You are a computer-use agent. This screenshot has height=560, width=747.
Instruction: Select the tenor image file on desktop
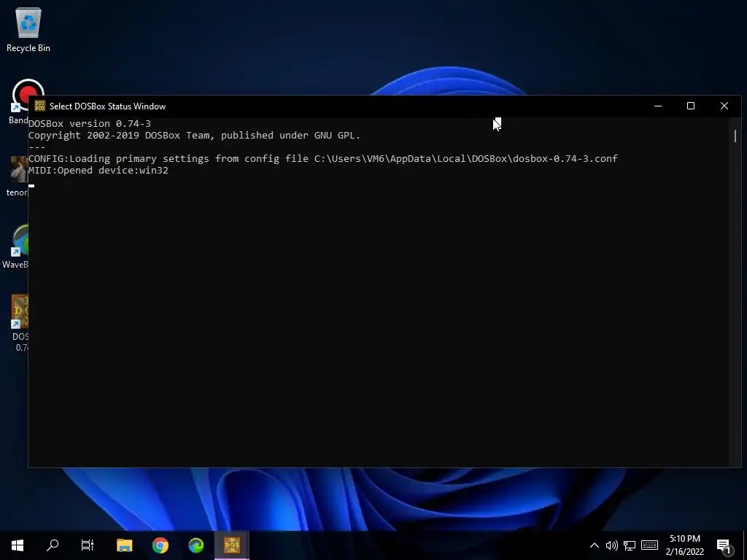pos(18,175)
